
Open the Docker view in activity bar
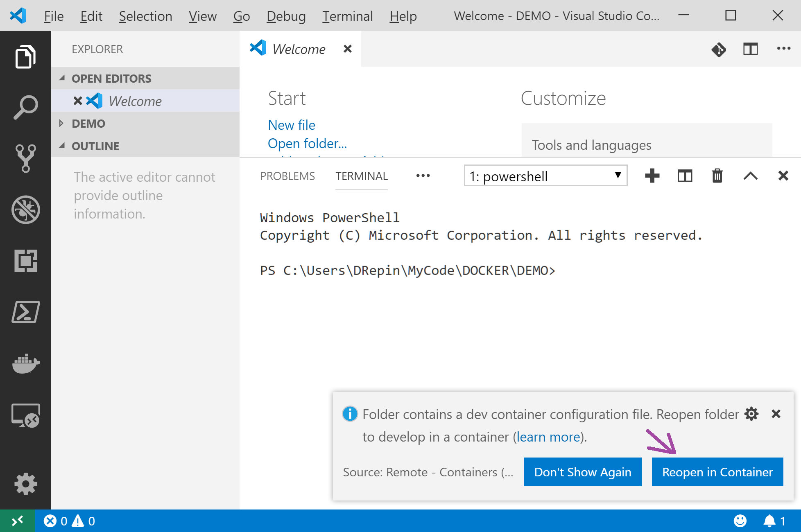tap(25, 363)
